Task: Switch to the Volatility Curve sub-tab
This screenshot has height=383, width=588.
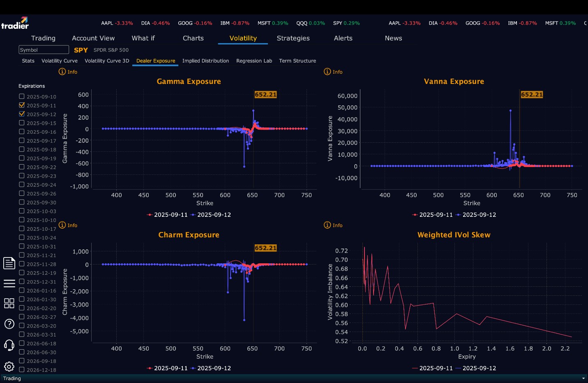Action: [x=60, y=61]
